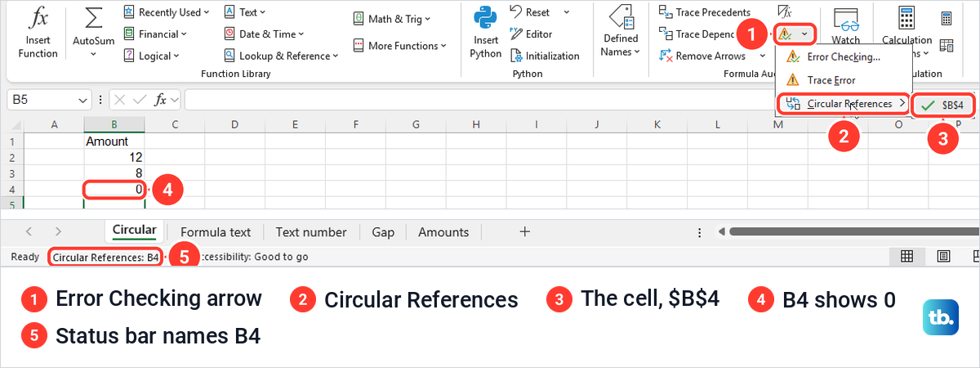Viewport: 980px width, 368px height.
Task: Click the Python Reset button
Action: point(529,12)
